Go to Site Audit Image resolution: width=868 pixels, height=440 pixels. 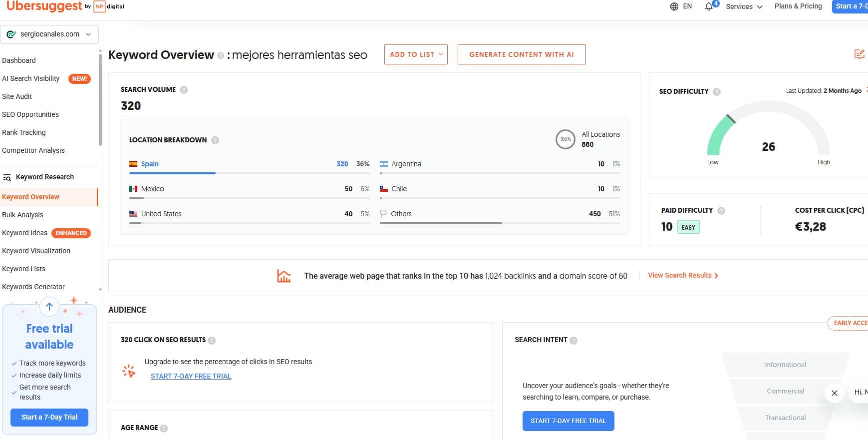pyautogui.click(x=17, y=96)
